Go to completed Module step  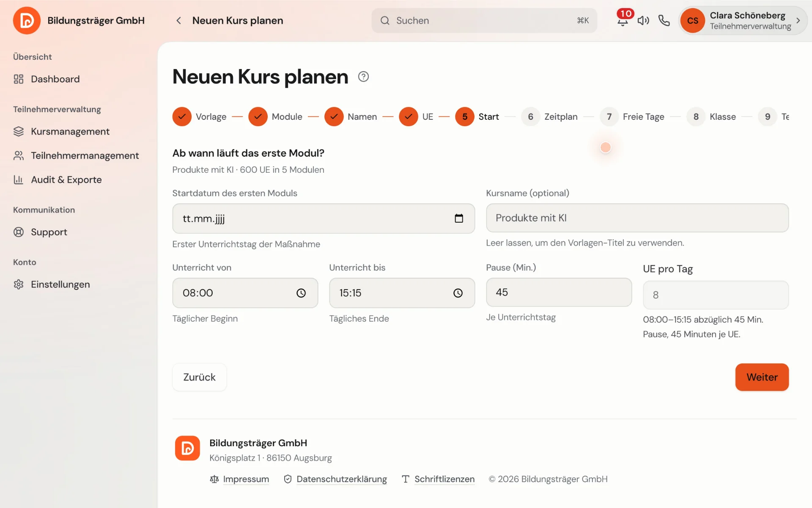275,116
